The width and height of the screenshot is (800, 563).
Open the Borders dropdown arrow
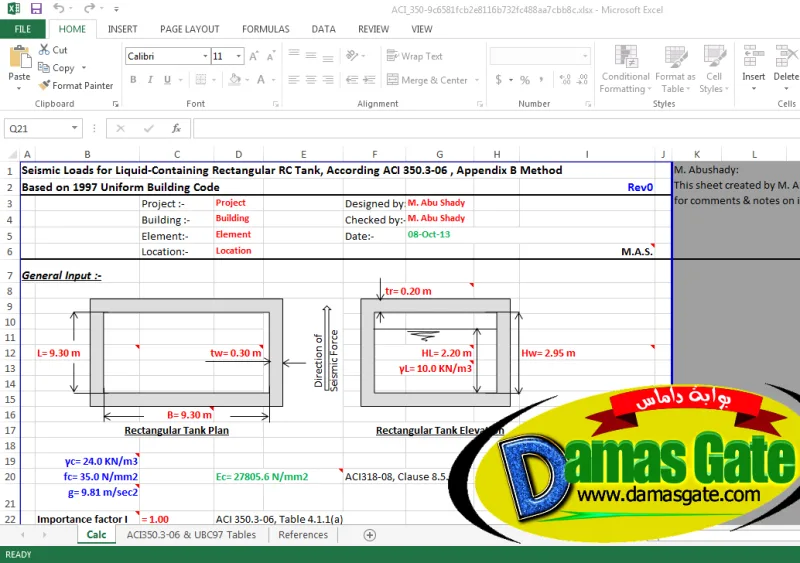tap(214, 80)
